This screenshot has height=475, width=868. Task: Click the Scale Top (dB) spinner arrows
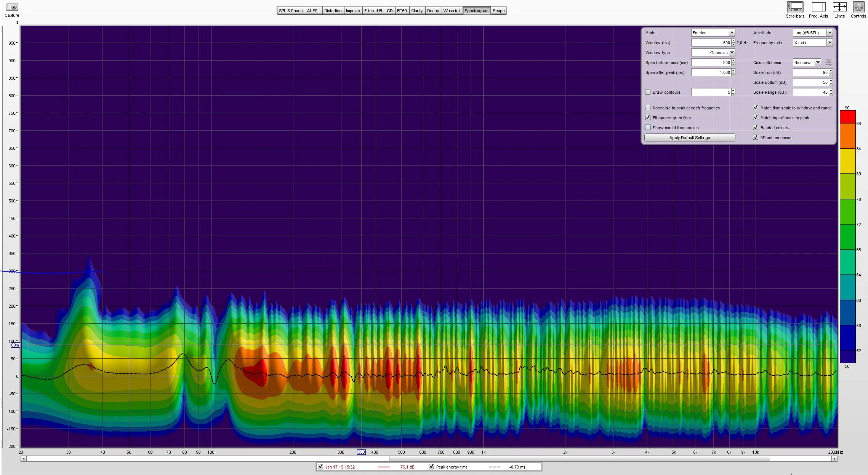click(831, 72)
